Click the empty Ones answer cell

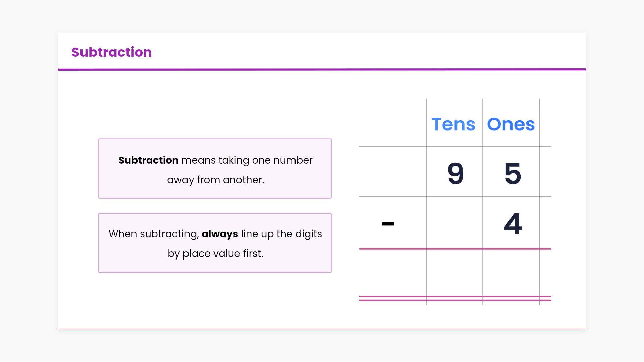(x=511, y=272)
